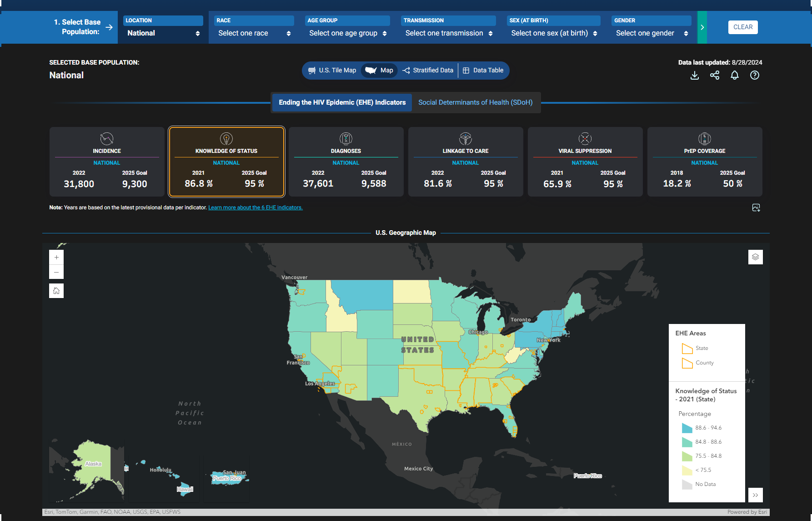Open the help icon
The image size is (812, 521).
coord(755,76)
